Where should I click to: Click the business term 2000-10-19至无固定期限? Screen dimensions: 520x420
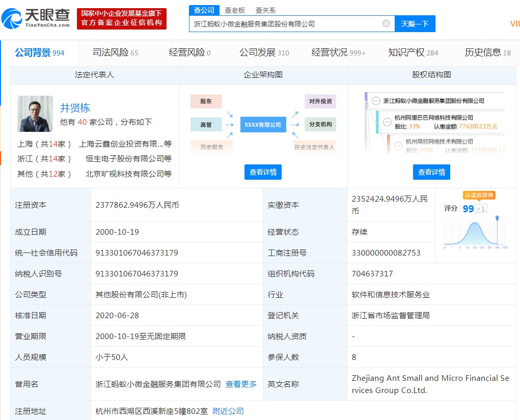pos(141,336)
